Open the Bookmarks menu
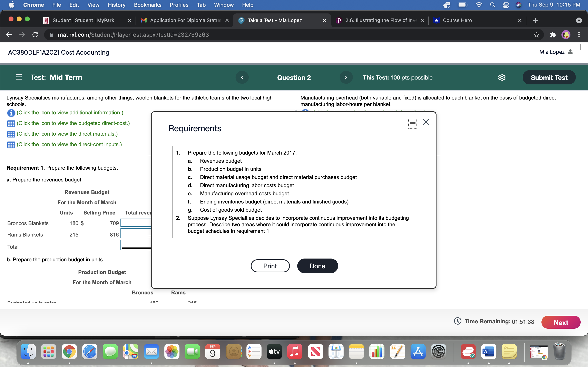 (147, 5)
